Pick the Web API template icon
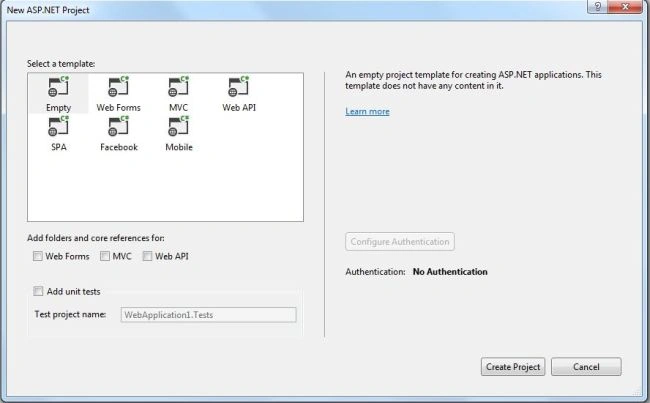This screenshot has height=403, width=650. (x=239, y=87)
